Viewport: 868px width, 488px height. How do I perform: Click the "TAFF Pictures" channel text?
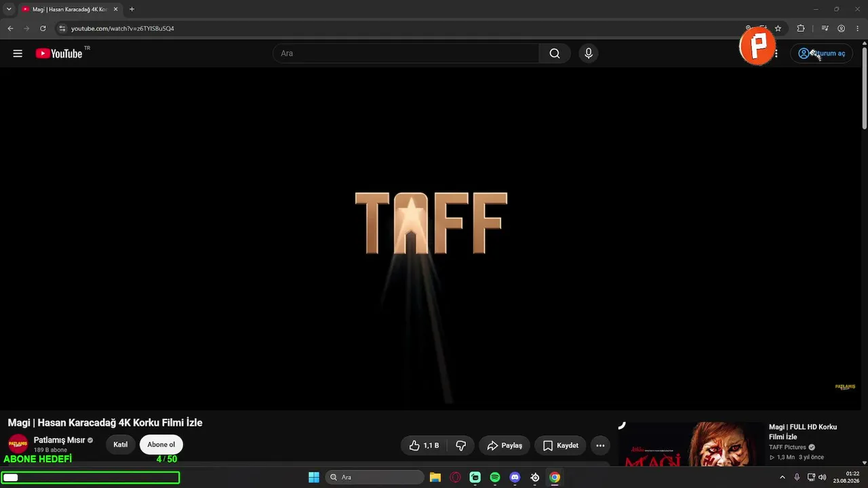(787, 447)
